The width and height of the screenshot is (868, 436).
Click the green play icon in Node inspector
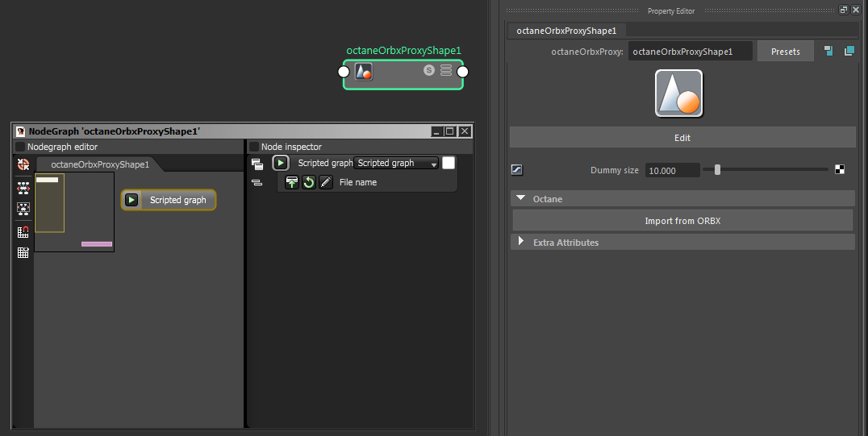[281, 163]
